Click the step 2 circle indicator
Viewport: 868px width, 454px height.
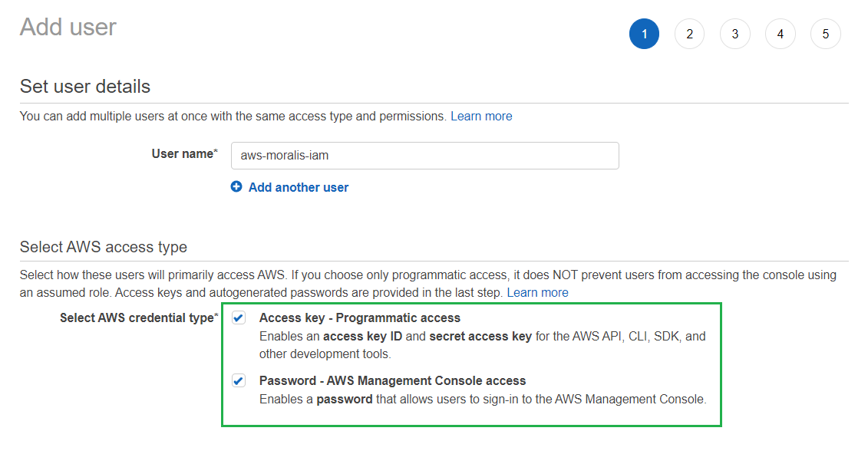(689, 34)
